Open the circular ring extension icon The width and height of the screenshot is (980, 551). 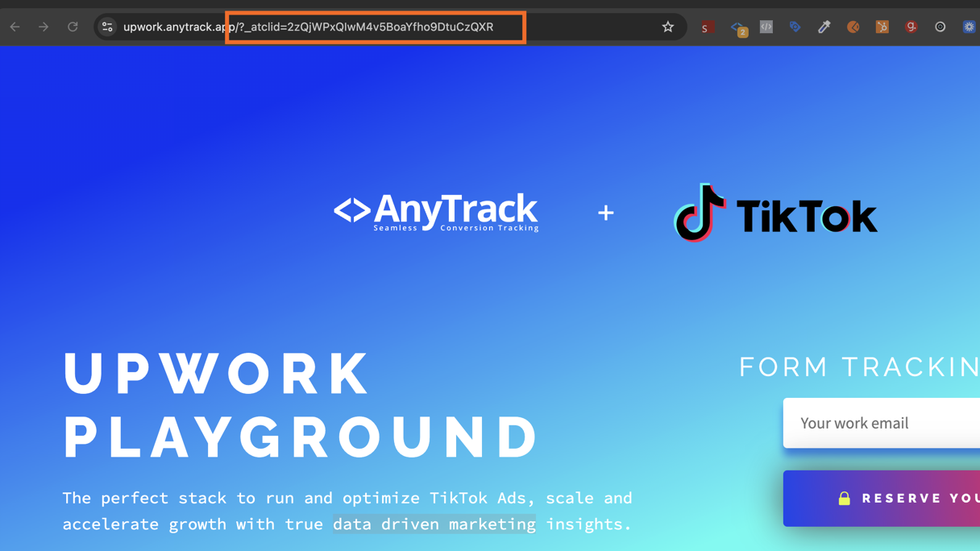940,27
